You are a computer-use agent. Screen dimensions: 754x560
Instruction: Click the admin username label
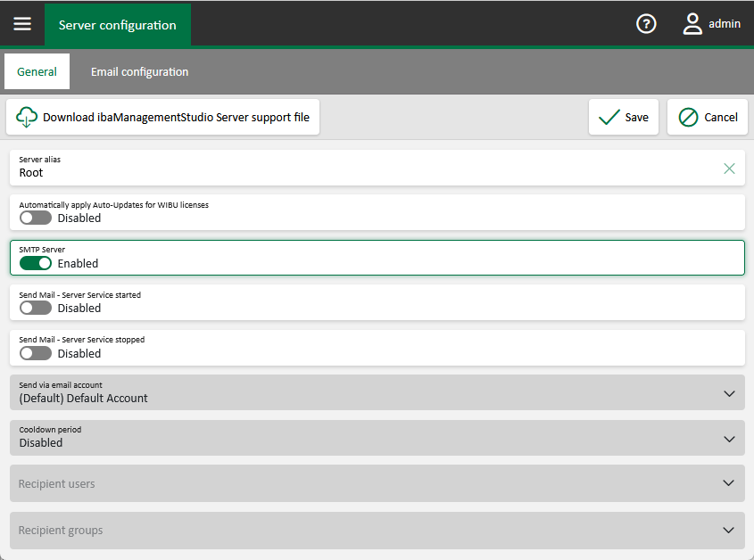725,23
